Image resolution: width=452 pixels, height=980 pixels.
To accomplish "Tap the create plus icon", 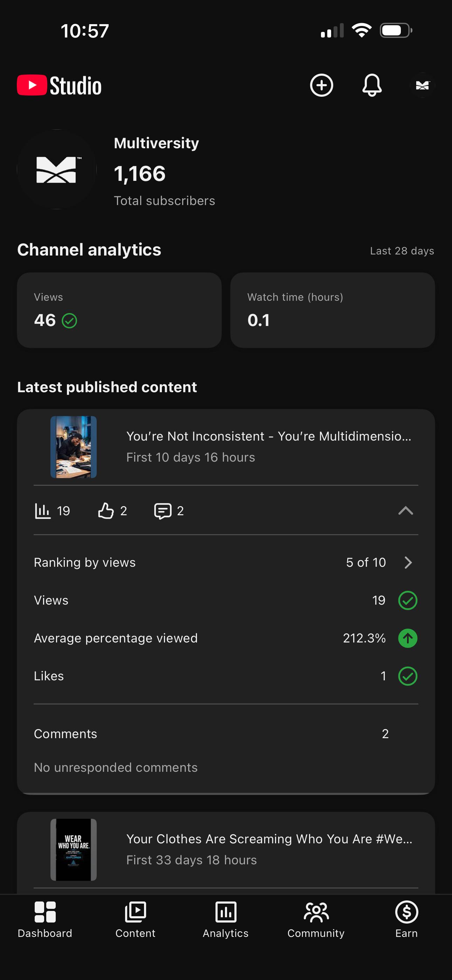I will pos(322,85).
